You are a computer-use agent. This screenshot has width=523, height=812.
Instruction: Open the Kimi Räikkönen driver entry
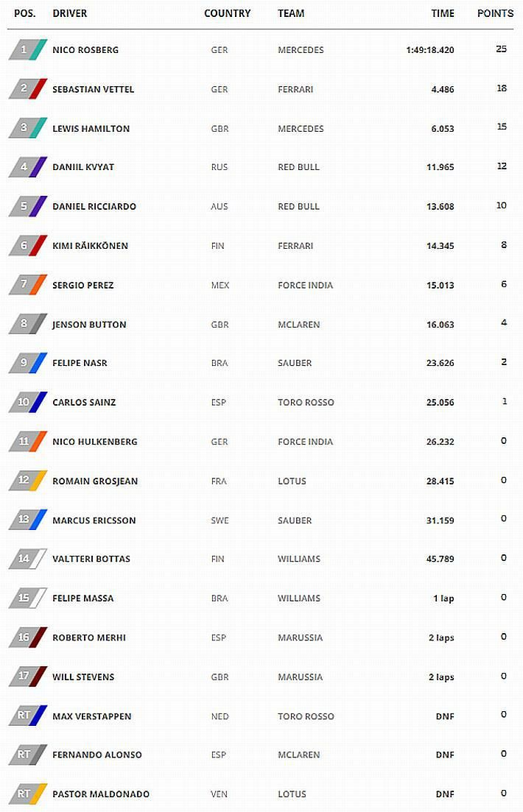90,246
